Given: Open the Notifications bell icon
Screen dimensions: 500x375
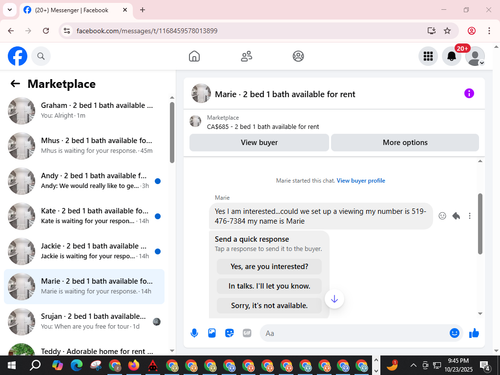Looking at the screenshot, I should [x=451, y=56].
